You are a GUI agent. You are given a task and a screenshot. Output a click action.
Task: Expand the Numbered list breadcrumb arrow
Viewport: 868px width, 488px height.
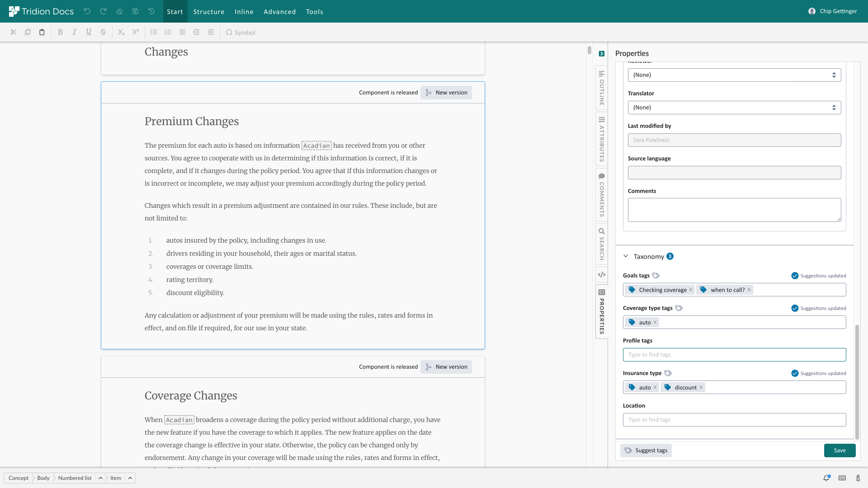tap(101, 478)
